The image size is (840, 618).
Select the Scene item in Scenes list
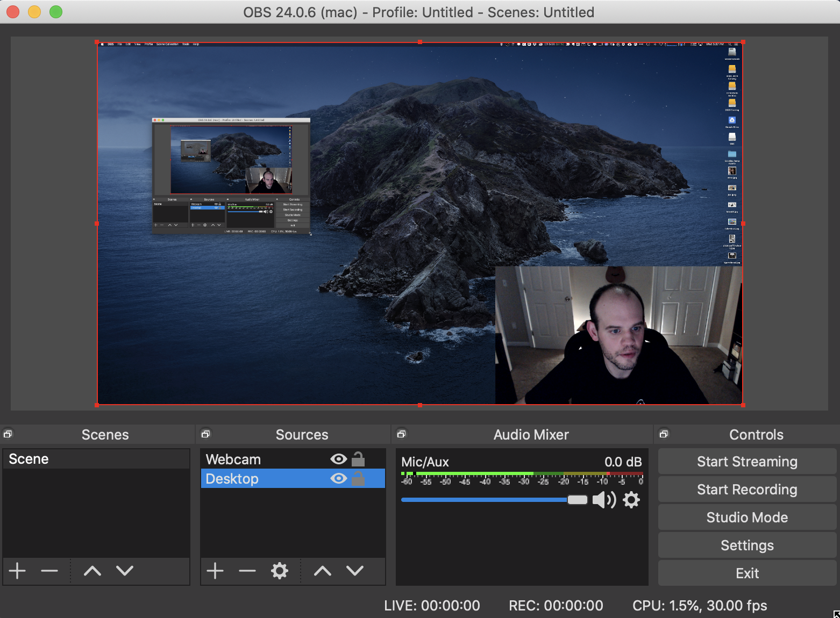[x=29, y=459]
